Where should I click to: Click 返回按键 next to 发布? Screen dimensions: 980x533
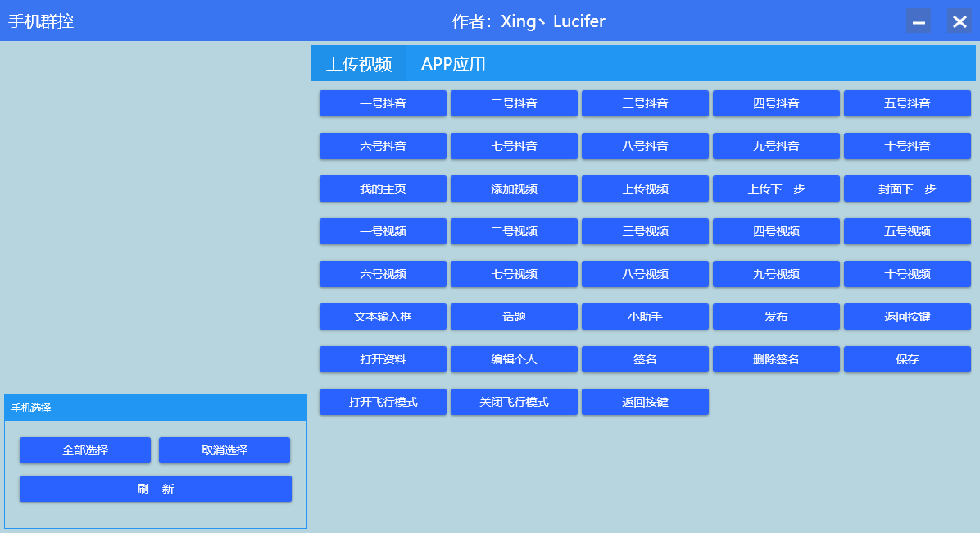tap(908, 317)
